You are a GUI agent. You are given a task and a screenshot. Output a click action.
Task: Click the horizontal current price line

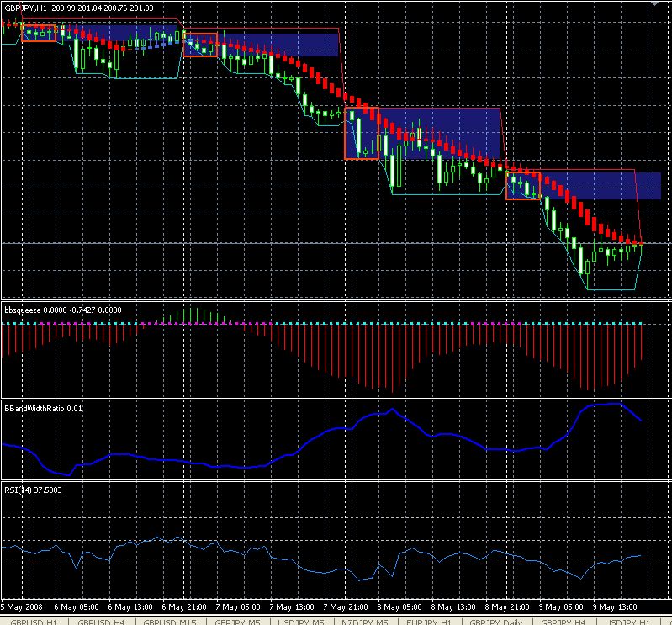pos(336,243)
